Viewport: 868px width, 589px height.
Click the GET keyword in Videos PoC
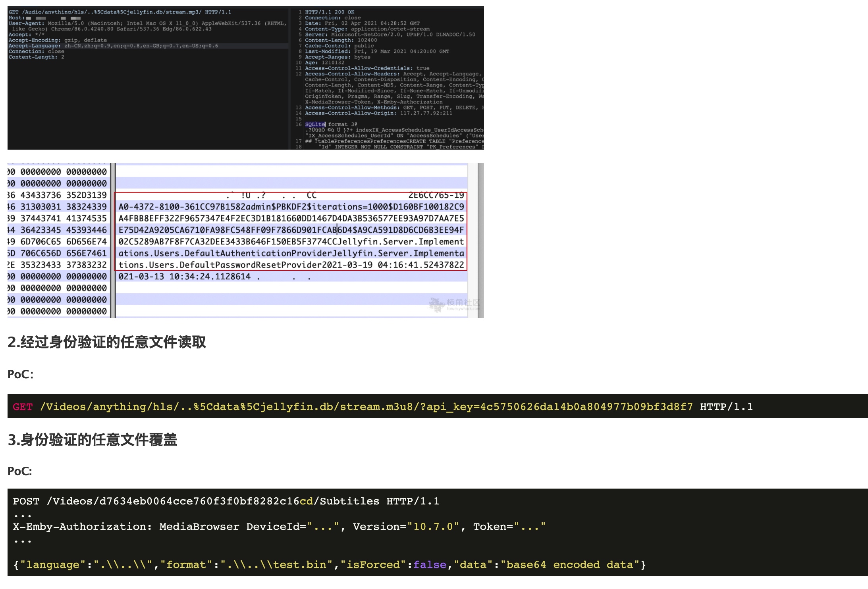click(23, 407)
